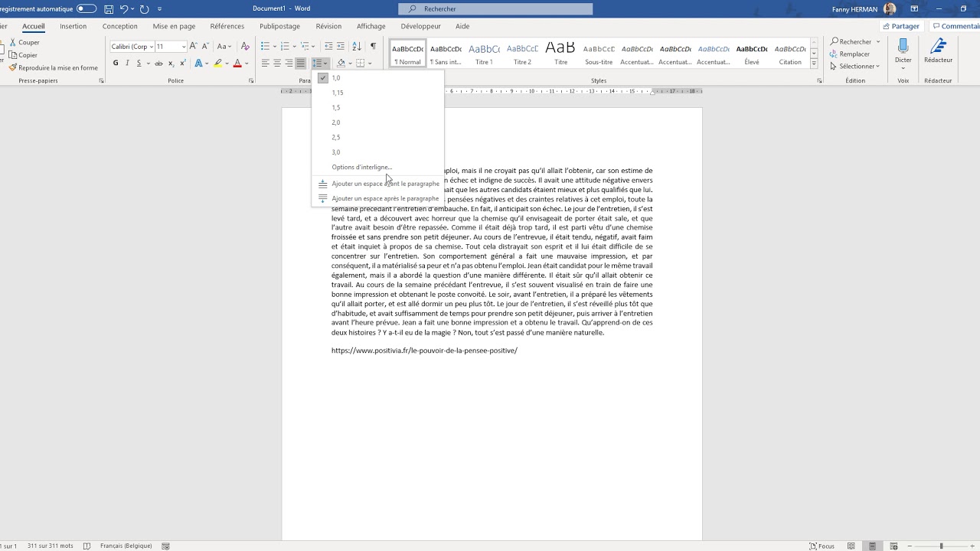Switch to Web Layout view
Viewport: 980px width, 551px height.
click(893, 546)
